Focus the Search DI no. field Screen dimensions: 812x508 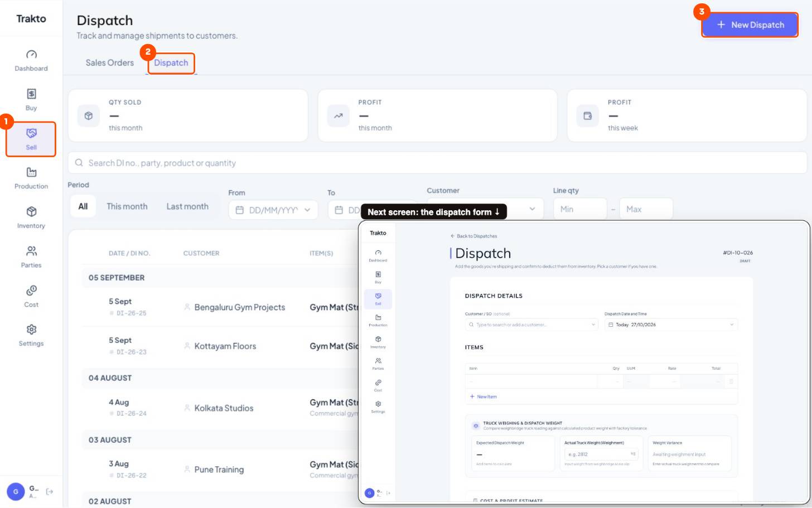[438, 163]
